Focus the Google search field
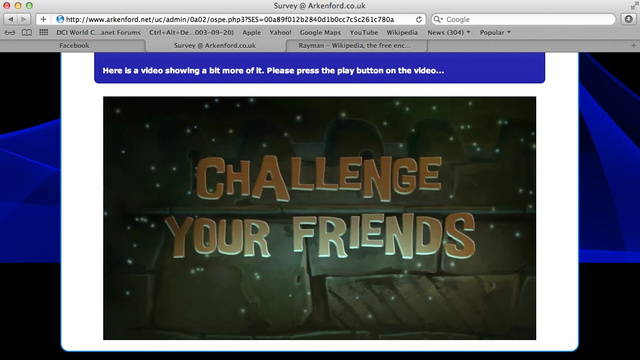 point(523,19)
